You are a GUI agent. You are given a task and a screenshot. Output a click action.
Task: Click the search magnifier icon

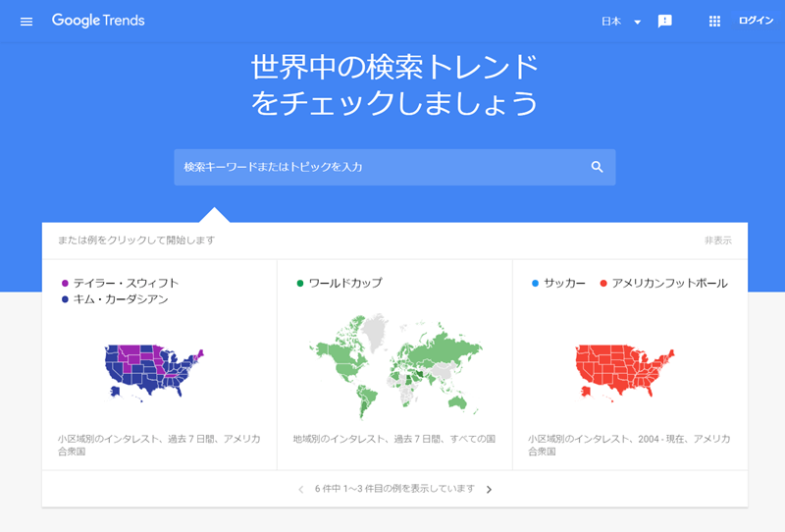click(597, 167)
